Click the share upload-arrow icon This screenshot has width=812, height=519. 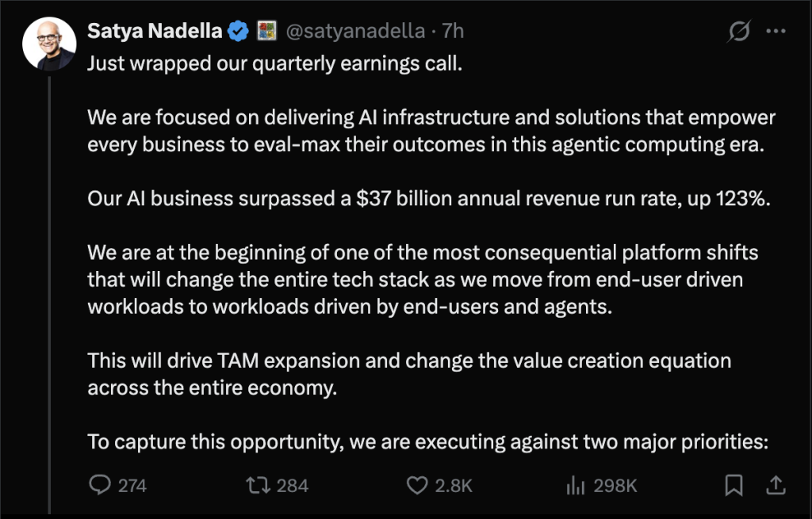tap(776, 484)
